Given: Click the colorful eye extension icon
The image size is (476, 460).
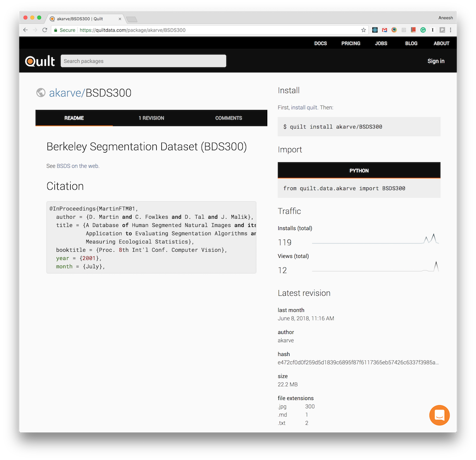Looking at the screenshot, I should [394, 30].
